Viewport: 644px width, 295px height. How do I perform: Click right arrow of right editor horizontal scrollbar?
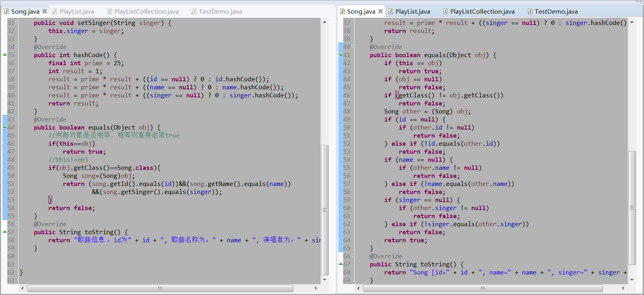tap(623, 288)
